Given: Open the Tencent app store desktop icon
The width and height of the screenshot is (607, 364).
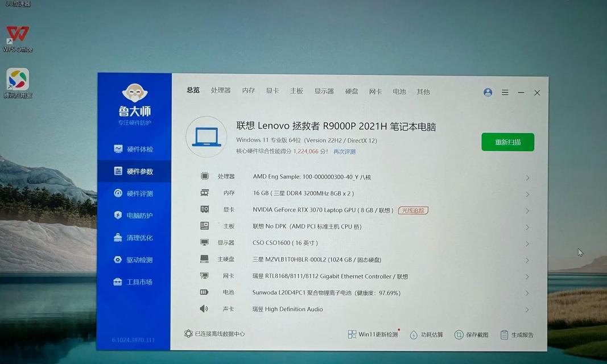Looking at the screenshot, I should tap(18, 83).
